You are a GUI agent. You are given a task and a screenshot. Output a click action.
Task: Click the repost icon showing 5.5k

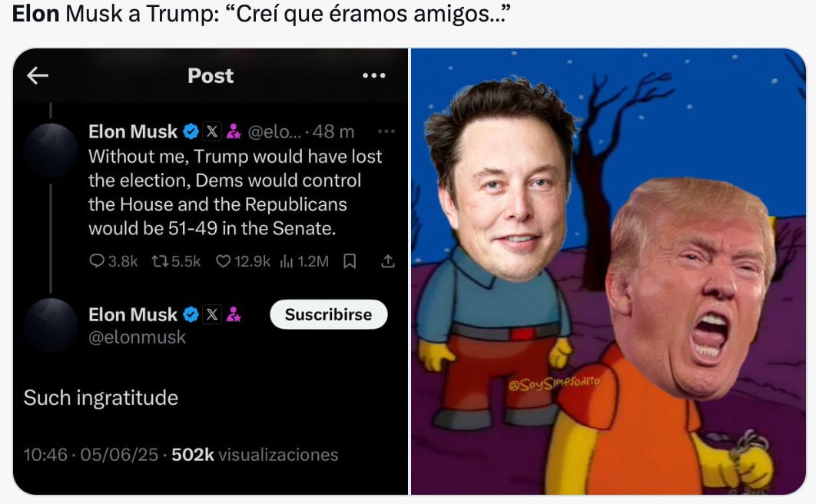(160, 260)
